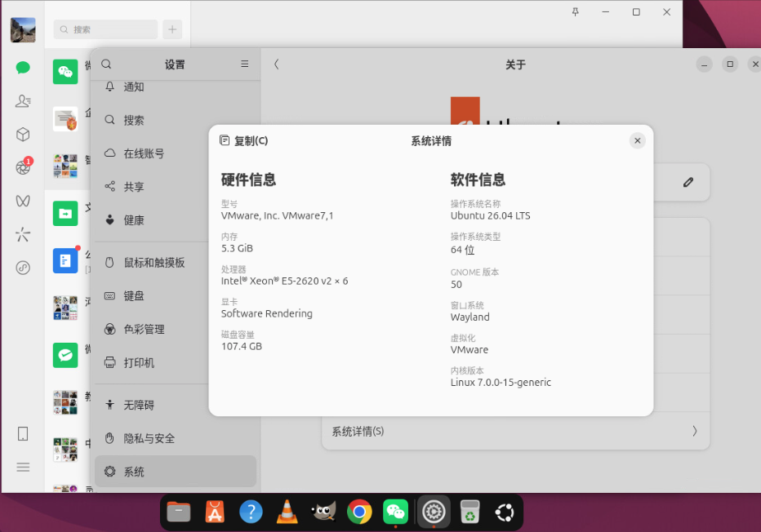The height and width of the screenshot is (532, 761).
Task: Select 在线账号 in Settings sidebar
Action: point(176,153)
